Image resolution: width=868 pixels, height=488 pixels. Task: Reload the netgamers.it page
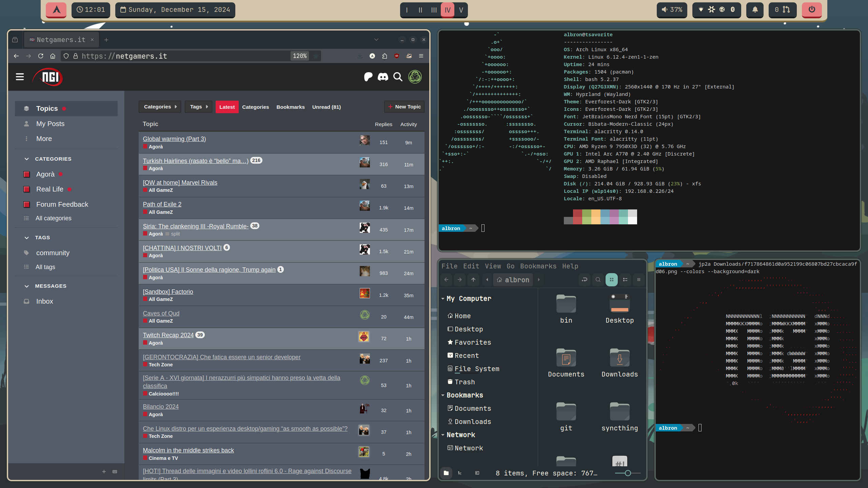41,56
